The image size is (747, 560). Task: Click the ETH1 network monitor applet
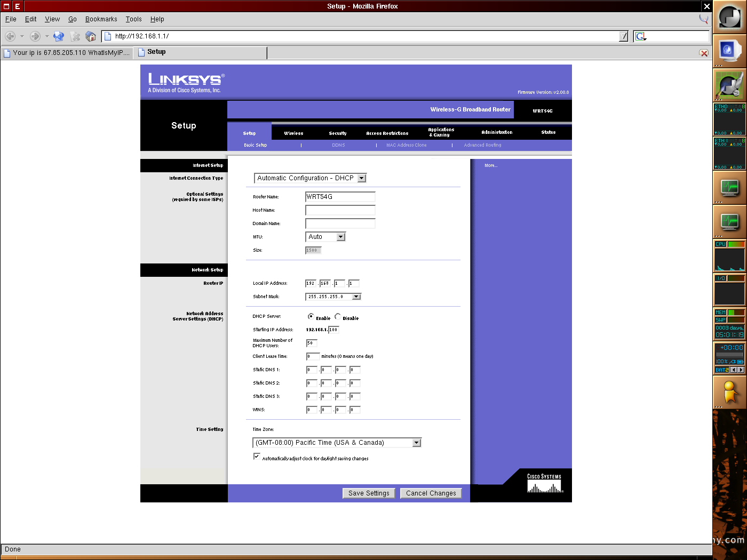729,154
